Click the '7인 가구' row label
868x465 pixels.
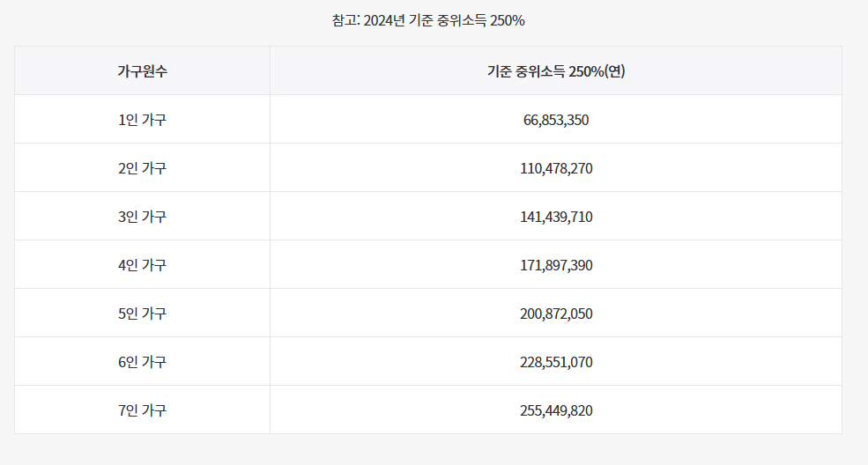(142, 410)
